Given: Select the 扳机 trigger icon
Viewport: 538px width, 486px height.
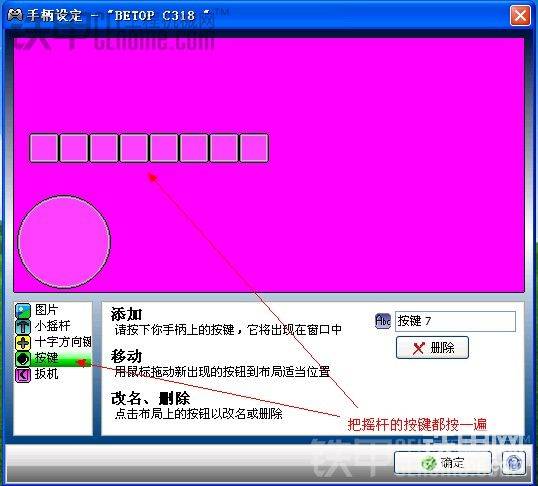Looking at the screenshot, I should click(x=23, y=374).
